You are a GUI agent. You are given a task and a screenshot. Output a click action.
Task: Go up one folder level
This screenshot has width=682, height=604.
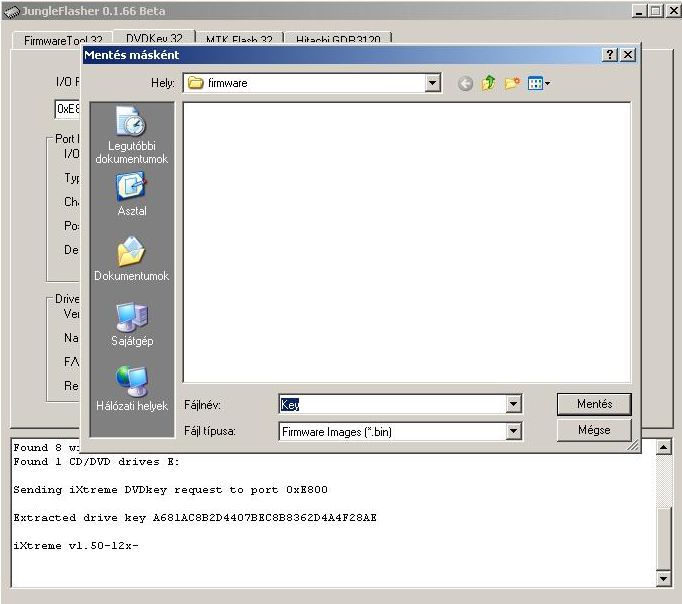(x=488, y=84)
